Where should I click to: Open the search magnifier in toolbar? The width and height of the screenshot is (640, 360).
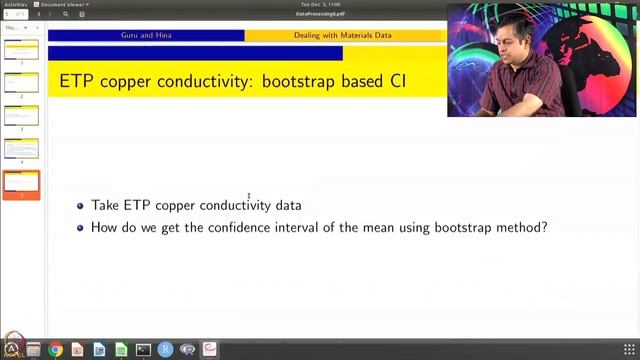(65, 14)
